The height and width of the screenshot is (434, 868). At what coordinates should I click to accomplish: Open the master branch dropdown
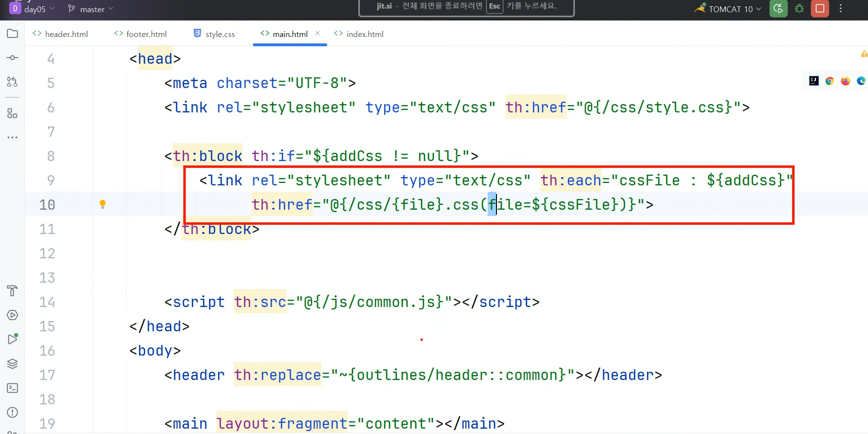pyautogui.click(x=90, y=9)
